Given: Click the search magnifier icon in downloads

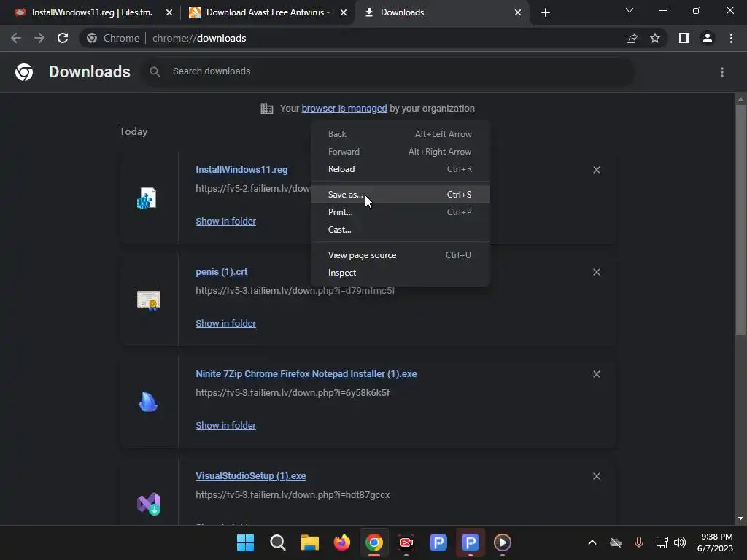Looking at the screenshot, I should tap(155, 72).
